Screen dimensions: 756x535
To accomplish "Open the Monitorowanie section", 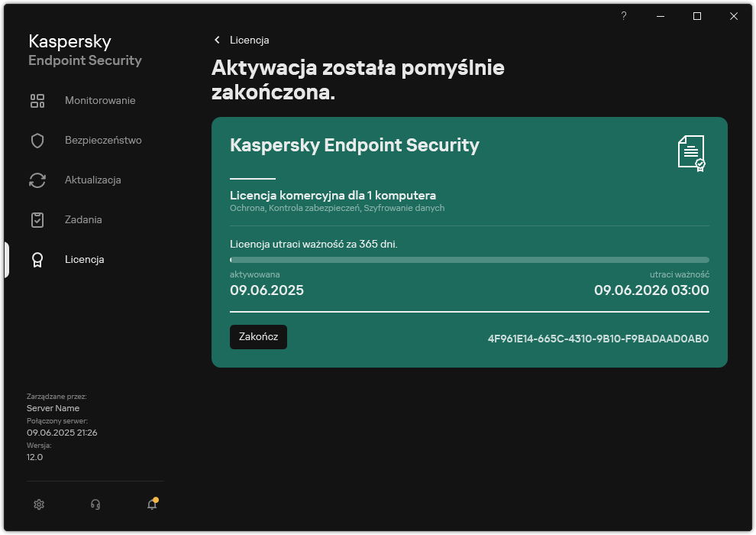I will [100, 101].
